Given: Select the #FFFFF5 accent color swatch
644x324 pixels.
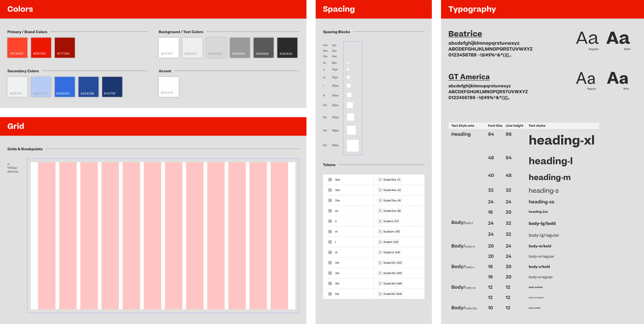Looking at the screenshot, I should [169, 86].
